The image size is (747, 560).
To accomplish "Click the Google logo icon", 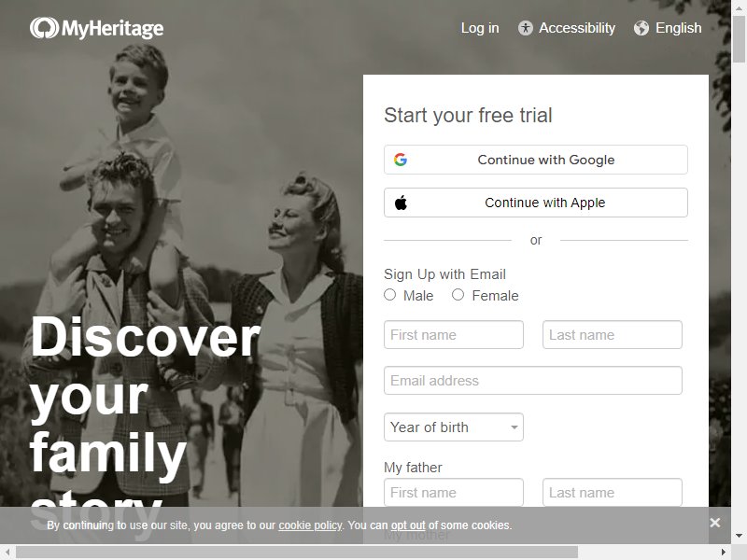I will [401, 160].
